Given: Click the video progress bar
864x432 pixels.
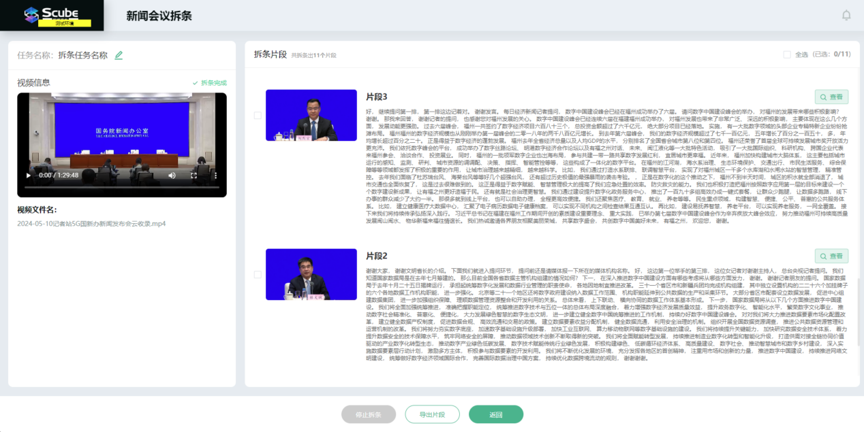Looking at the screenshot, I should pos(120,187).
